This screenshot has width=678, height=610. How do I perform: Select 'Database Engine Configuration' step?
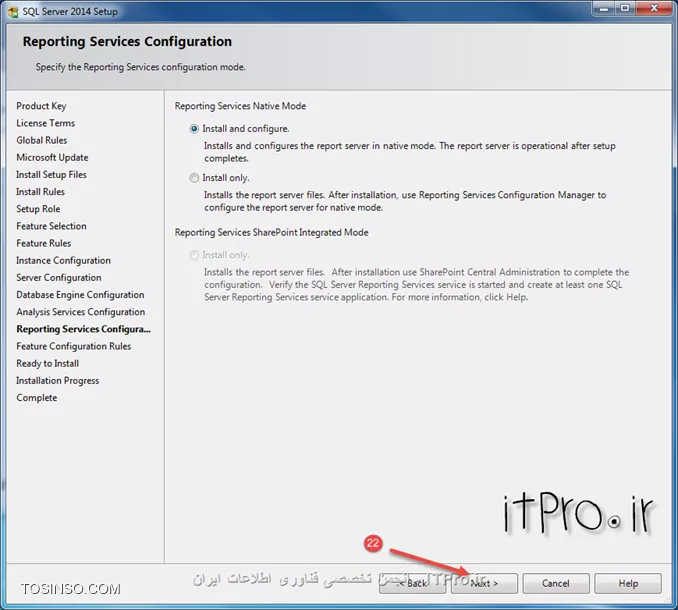tap(80, 295)
